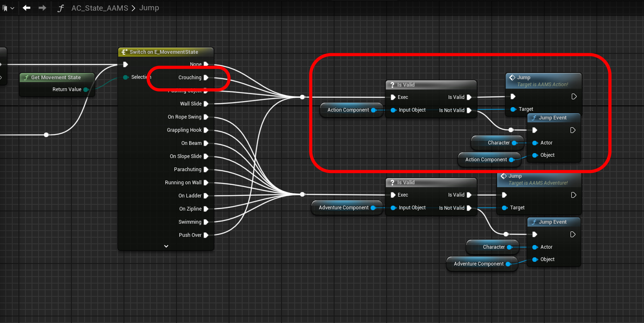Click the Get Movement State Return Value pin
Screen dimensions: 644x323
pyautogui.click(x=86, y=89)
